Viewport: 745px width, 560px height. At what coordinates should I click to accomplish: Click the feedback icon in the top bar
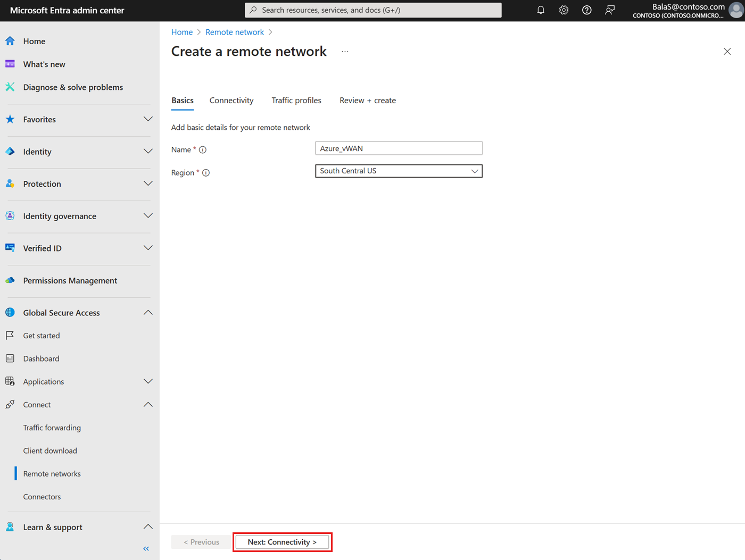pos(610,10)
